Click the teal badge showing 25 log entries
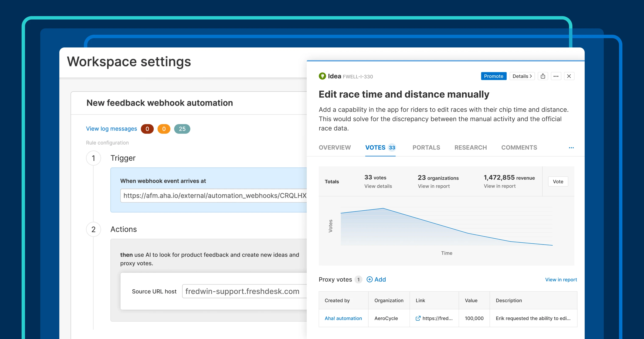The width and height of the screenshot is (644, 339). point(182,129)
